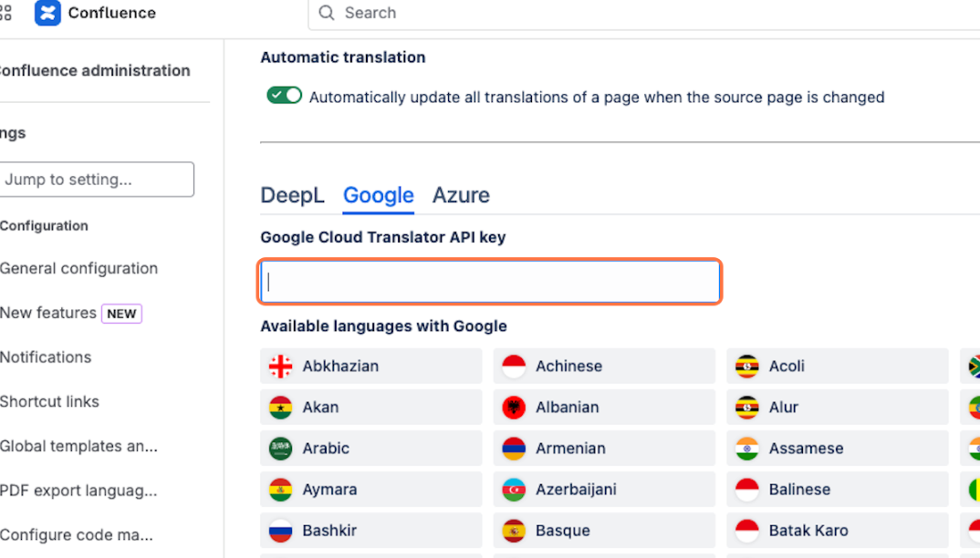Focus the Google Cloud Translator API key field

pyautogui.click(x=490, y=282)
